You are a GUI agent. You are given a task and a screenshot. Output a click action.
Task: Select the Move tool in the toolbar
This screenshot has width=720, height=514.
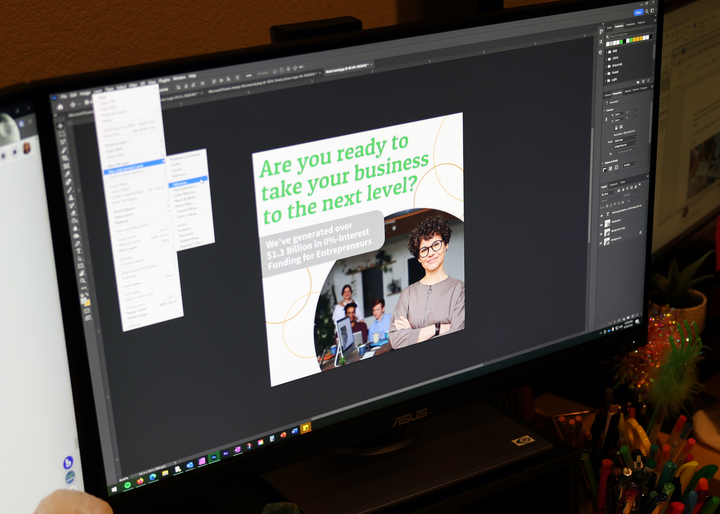61,125
